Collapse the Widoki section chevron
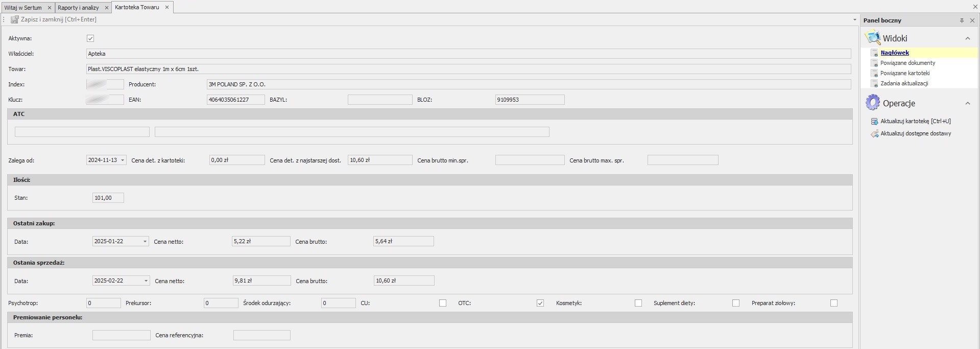The height and width of the screenshot is (349, 980). 967,38
